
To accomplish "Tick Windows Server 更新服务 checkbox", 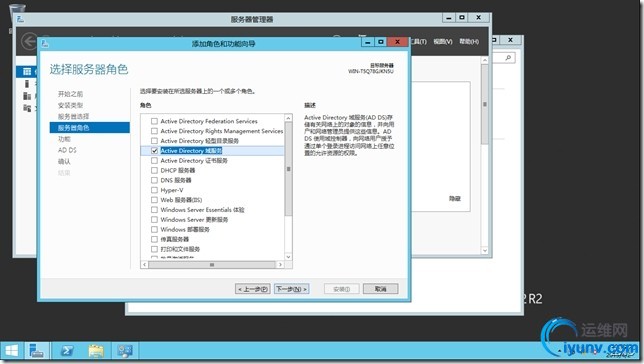I will coord(154,220).
